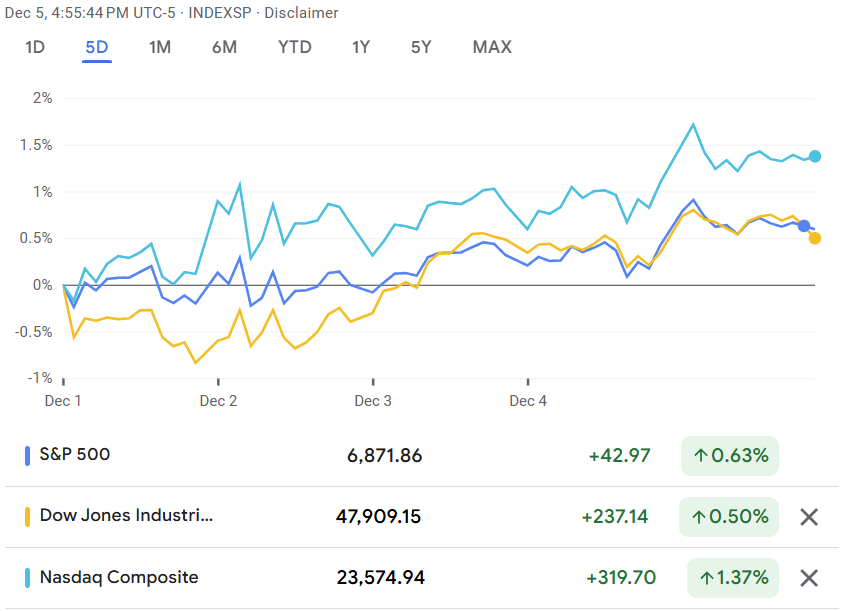Screen dimensions: 858x611
Task: Click the Dow Jones yellow endpoint dot
Action: pos(815,238)
